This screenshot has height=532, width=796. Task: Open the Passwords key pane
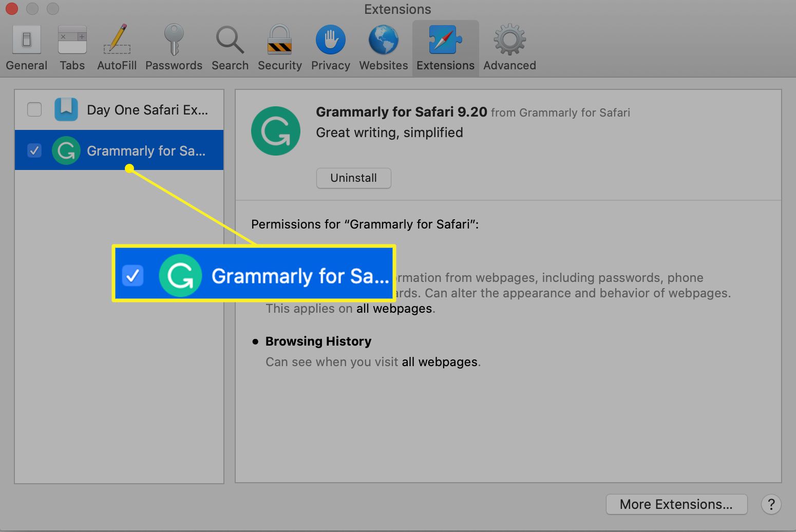click(174, 48)
